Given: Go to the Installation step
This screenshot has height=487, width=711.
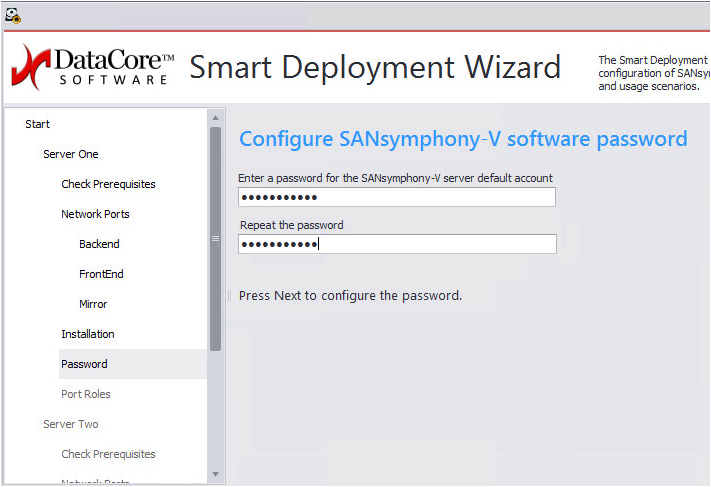Looking at the screenshot, I should point(88,334).
